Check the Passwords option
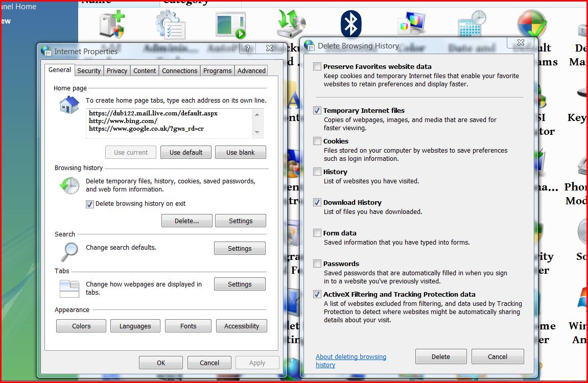The height and width of the screenshot is (383, 588). pyautogui.click(x=317, y=264)
